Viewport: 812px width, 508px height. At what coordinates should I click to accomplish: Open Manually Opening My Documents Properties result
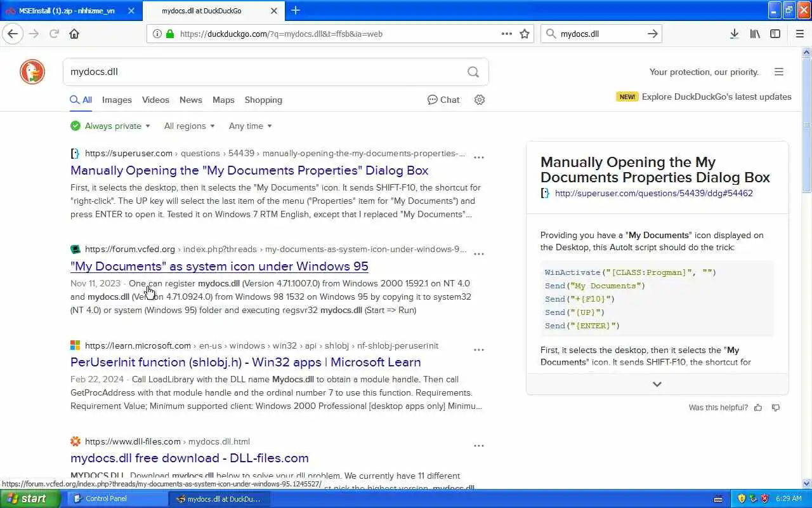pyautogui.click(x=249, y=170)
